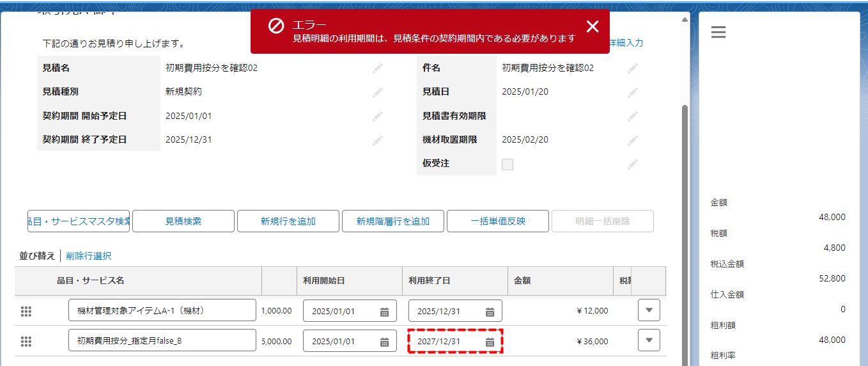Edit 機材取置期限 using pencil icon

(x=633, y=140)
